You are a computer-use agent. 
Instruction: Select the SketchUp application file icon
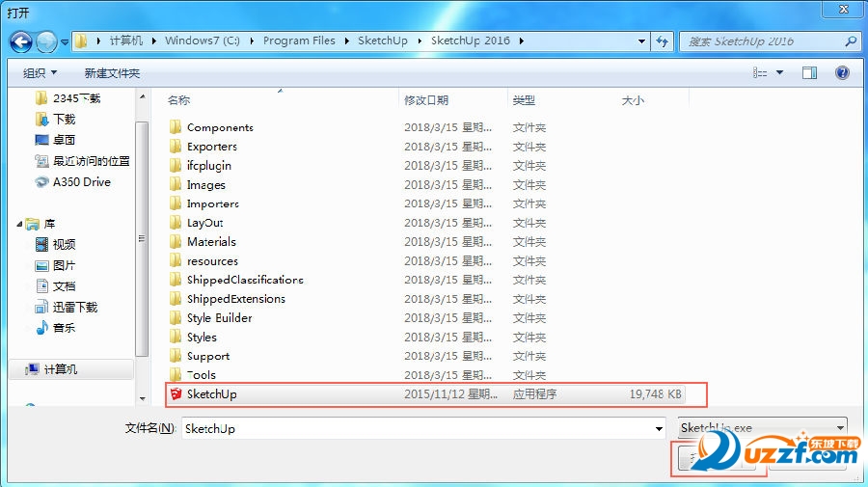point(175,394)
